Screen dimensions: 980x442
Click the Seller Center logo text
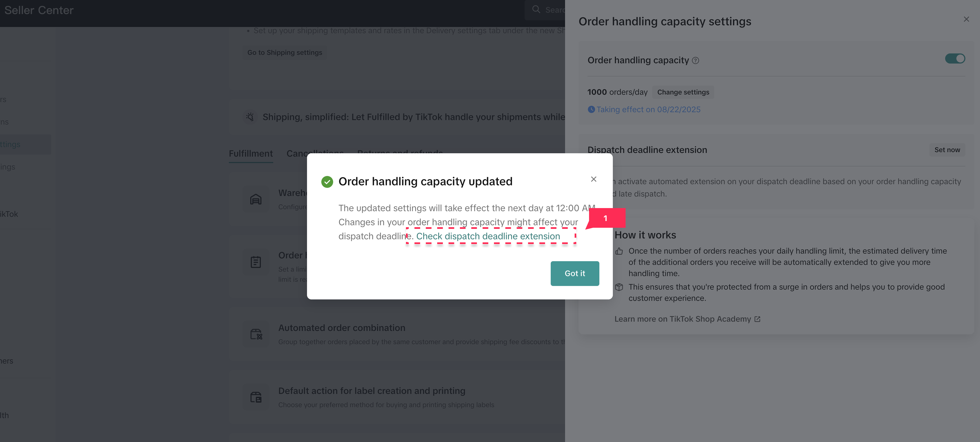[39, 10]
